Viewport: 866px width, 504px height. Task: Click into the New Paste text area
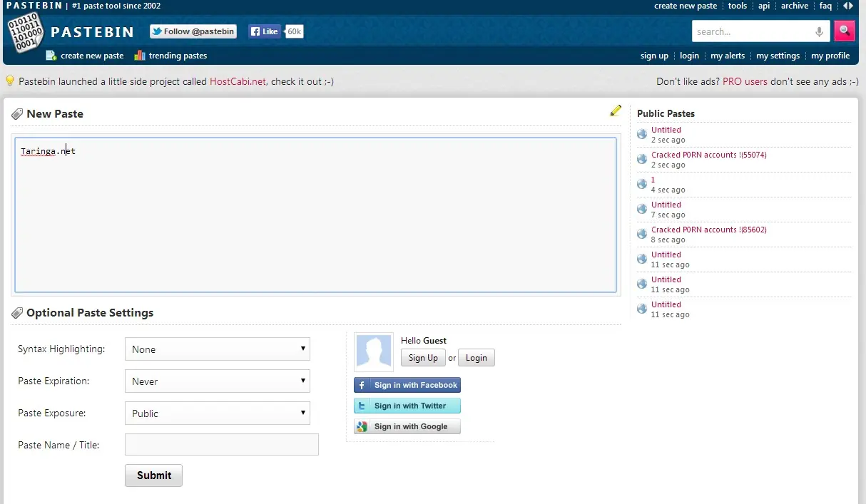[315, 215]
